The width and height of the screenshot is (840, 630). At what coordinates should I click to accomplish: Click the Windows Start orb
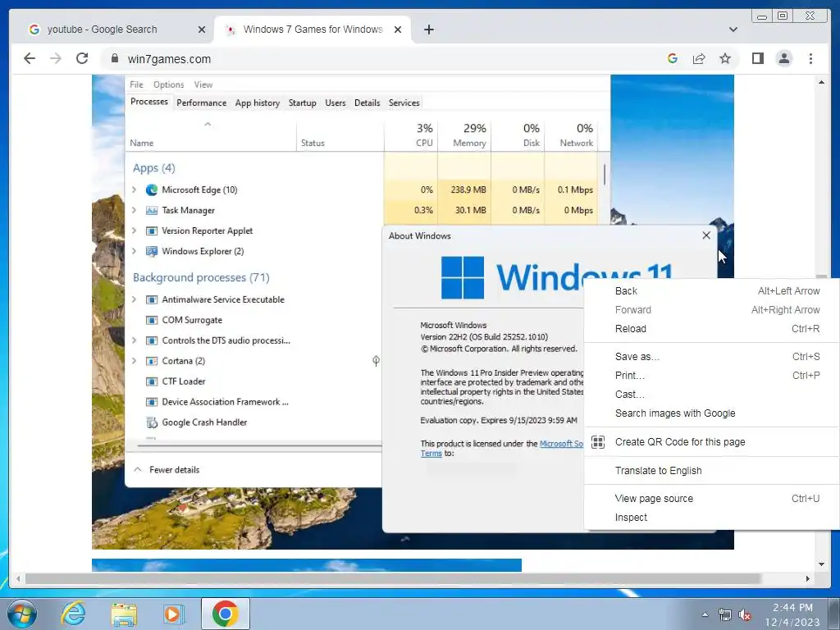pyautogui.click(x=22, y=614)
